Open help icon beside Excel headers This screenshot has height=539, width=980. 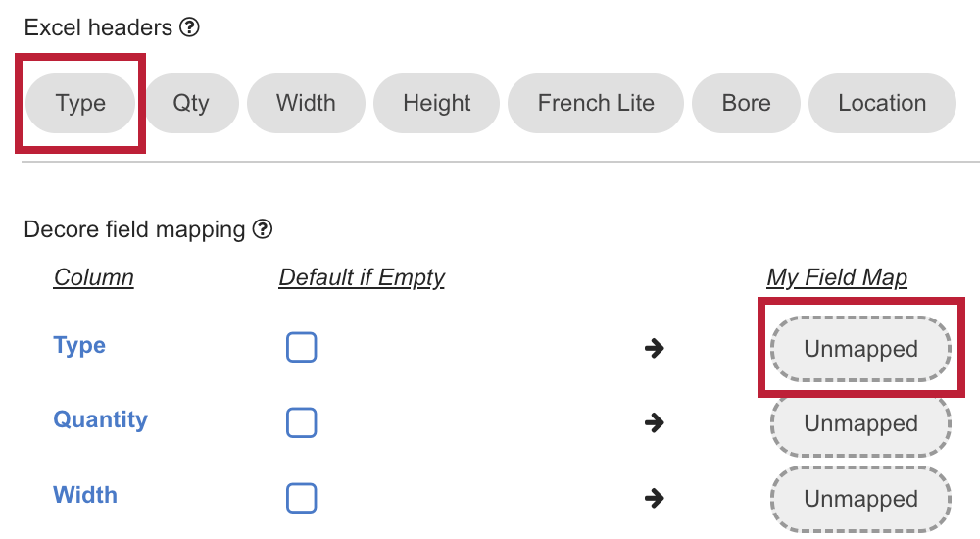click(189, 27)
